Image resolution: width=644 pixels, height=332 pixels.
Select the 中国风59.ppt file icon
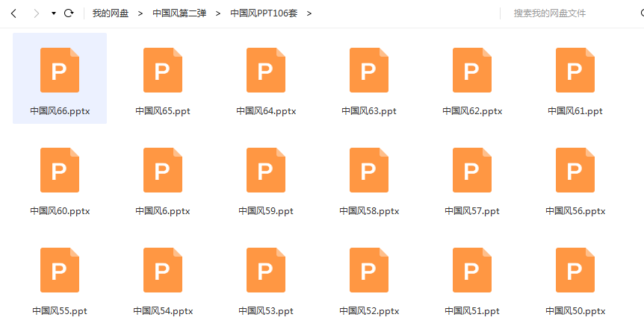(x=266, y=170)
